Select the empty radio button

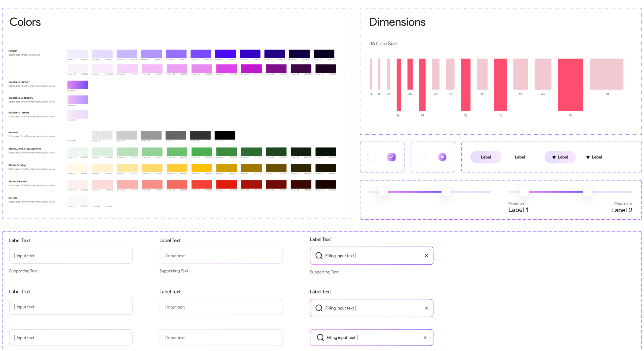pos(422,157)
